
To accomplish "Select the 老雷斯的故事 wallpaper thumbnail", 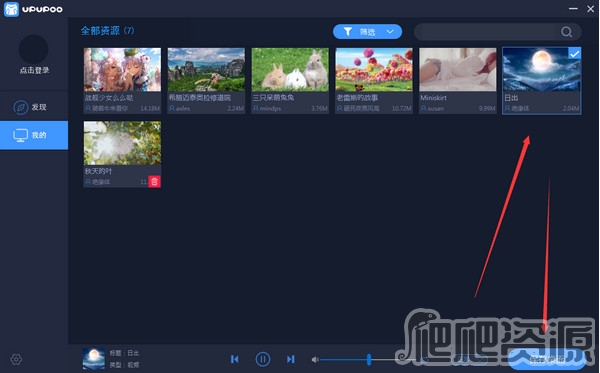I will click(x=374, y=70).
